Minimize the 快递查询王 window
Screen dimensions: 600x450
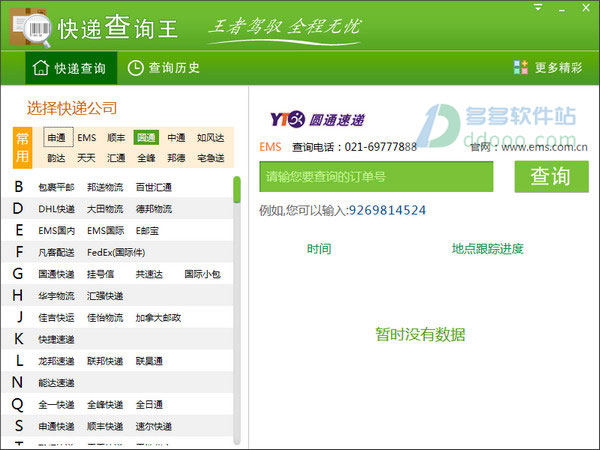[562, 8]
